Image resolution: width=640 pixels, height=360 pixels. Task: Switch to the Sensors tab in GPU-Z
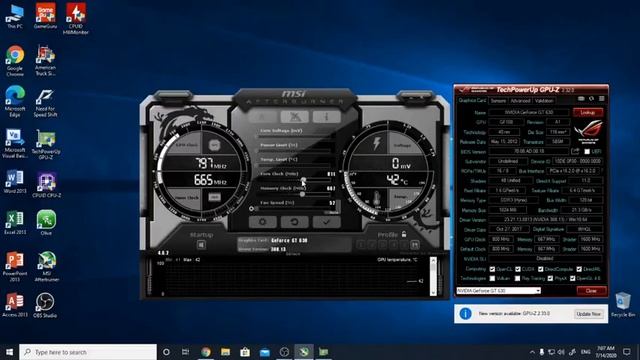[x=498, y=100]
